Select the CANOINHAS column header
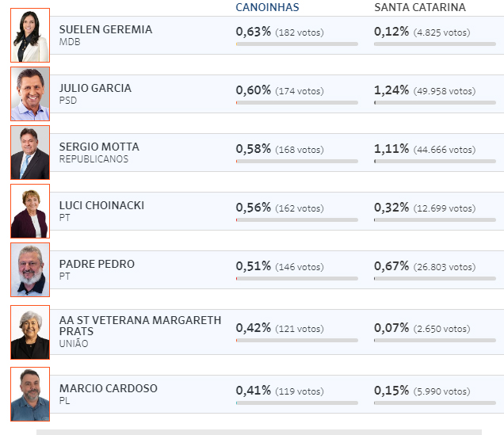The image size is (504, 435). point(267,7)
